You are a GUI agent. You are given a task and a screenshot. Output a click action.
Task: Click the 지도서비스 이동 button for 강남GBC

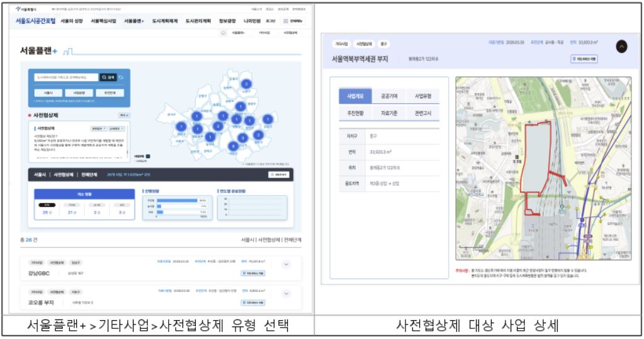[253, 274]
